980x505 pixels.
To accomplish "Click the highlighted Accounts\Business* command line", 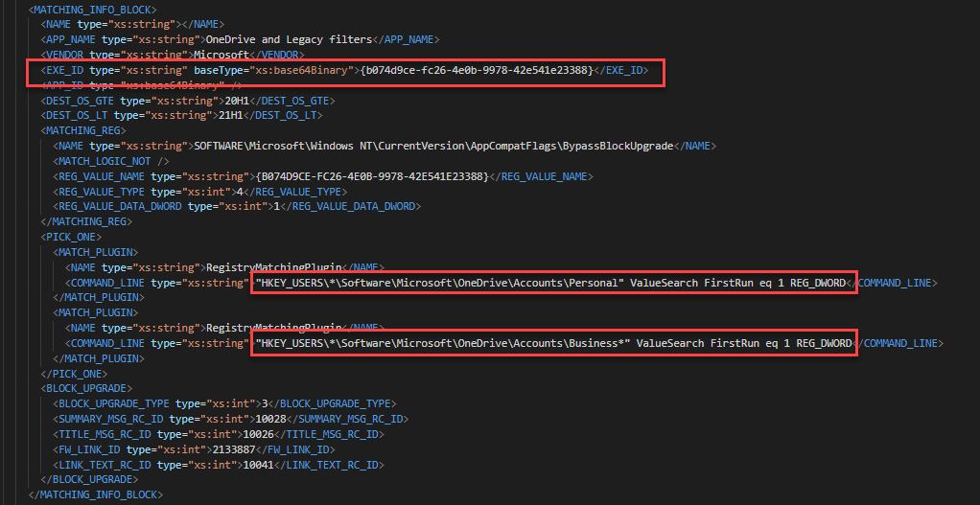I will pos(552,343).
